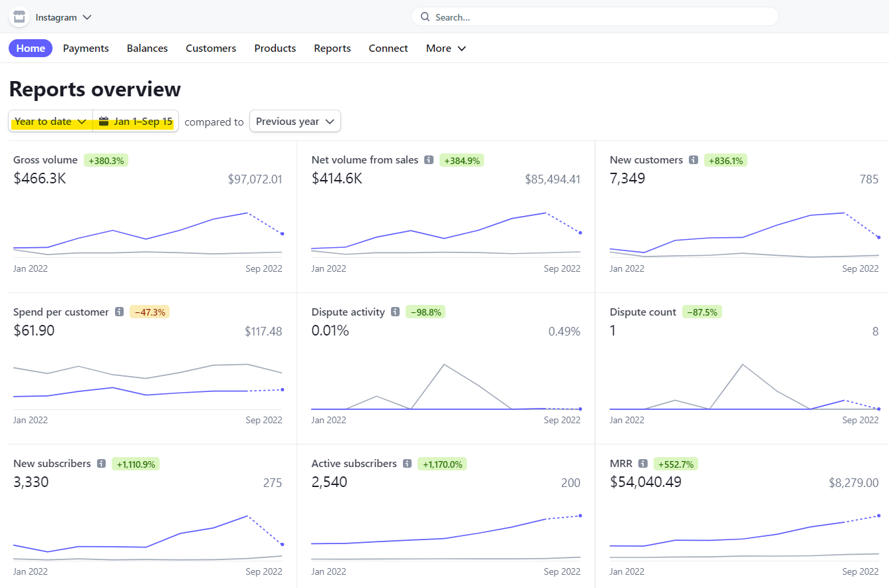
Task: Switch to the Reports tab
Action: [332, 49]
